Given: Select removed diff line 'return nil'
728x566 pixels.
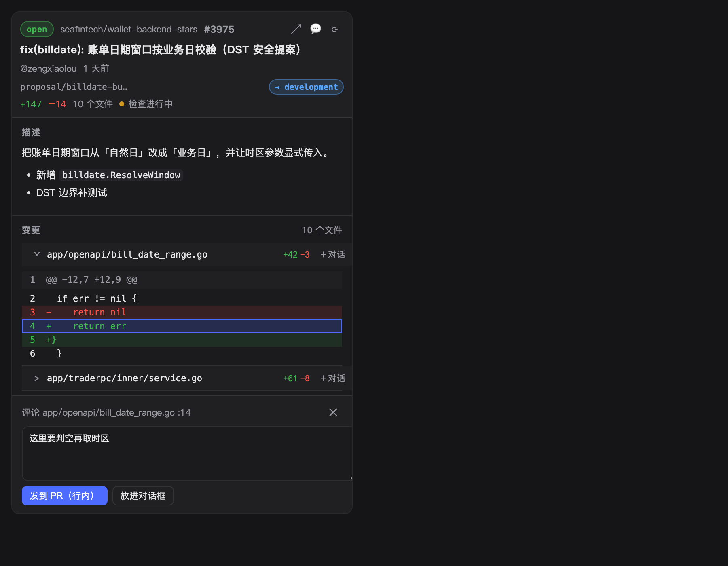Looking at the screenshot, I should [x=182, y=312].
